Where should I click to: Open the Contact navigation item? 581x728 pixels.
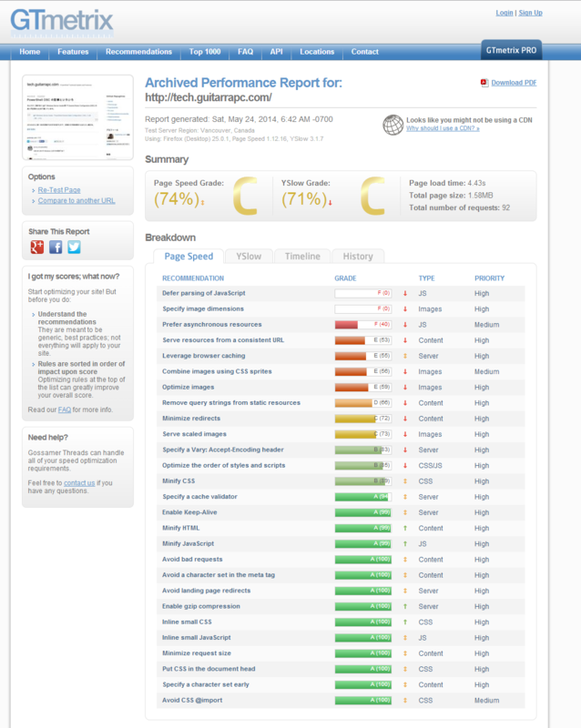[365, 52]
